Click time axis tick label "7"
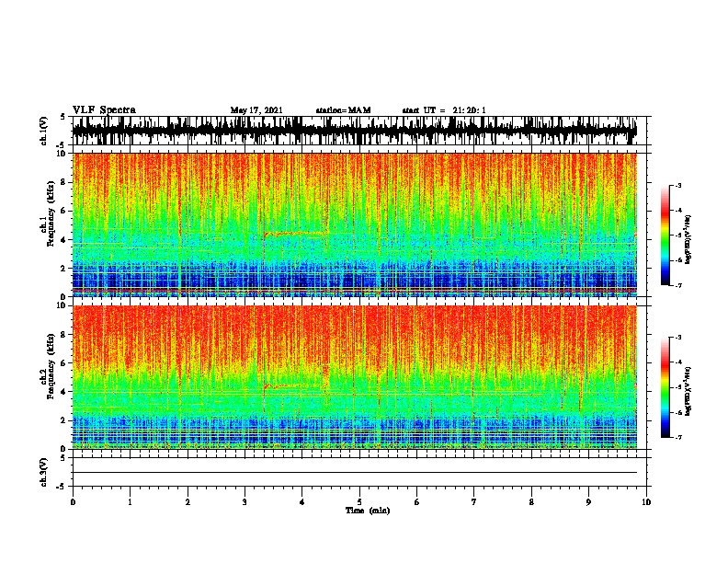The height and width of the screenshot is (563, 728). point(474,502)
